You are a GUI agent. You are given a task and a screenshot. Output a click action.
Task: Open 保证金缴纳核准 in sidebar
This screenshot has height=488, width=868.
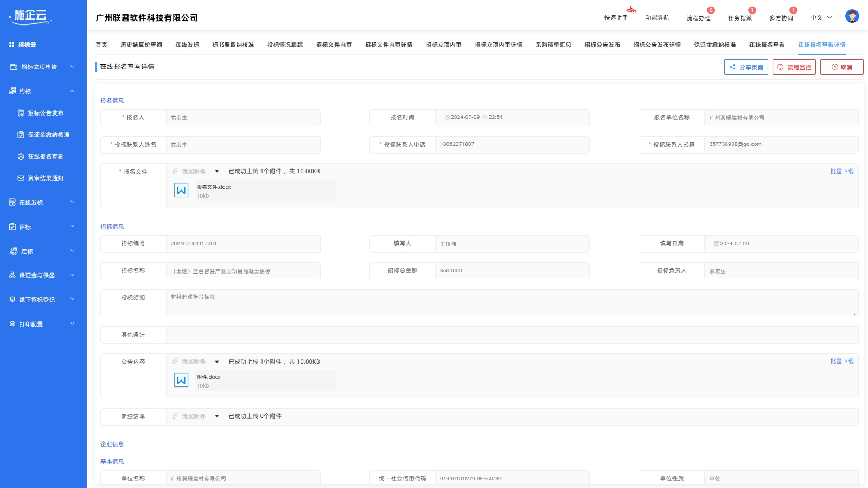click(48, 135)
